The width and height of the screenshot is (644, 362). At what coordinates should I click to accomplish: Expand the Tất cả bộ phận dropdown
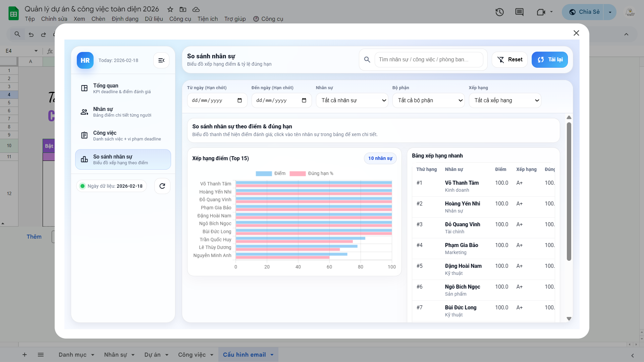(428, 101)
